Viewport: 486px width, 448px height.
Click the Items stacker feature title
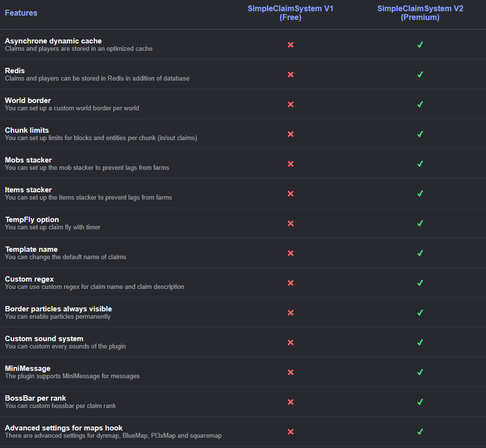click(x=28, y=190)
